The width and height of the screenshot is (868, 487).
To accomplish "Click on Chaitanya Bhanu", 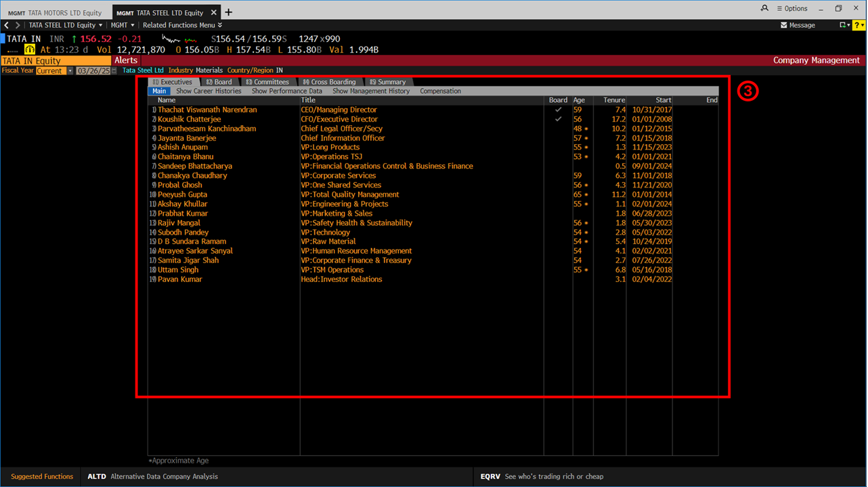I will (x=186, y=157).
